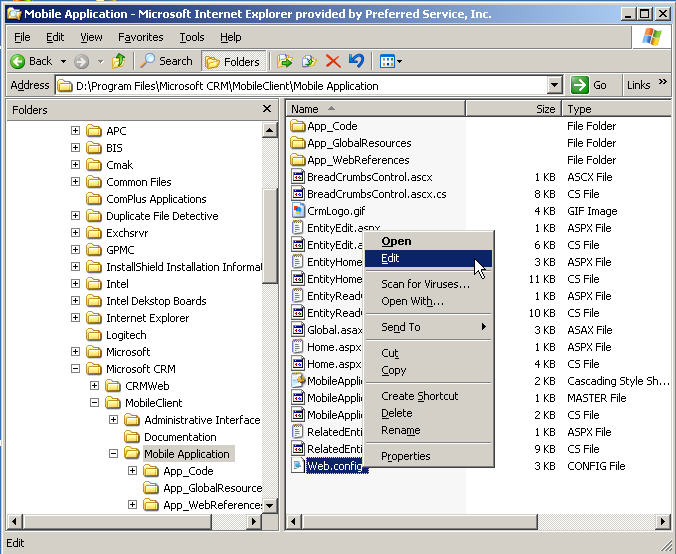Click the Back navigation button

pos(31,61)
